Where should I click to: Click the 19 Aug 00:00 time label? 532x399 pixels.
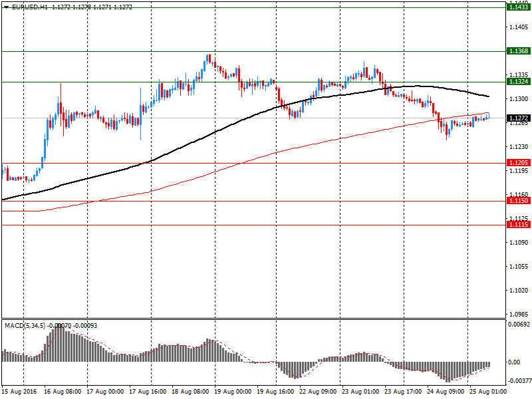[233, 392]
